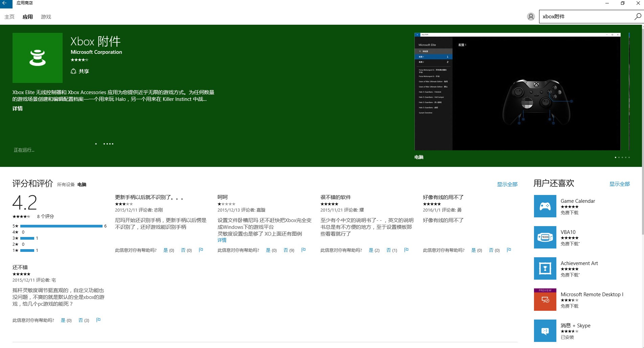644x348 pixels.
Task: Click the search magnifier icon
Action: (x=638, y=16)
